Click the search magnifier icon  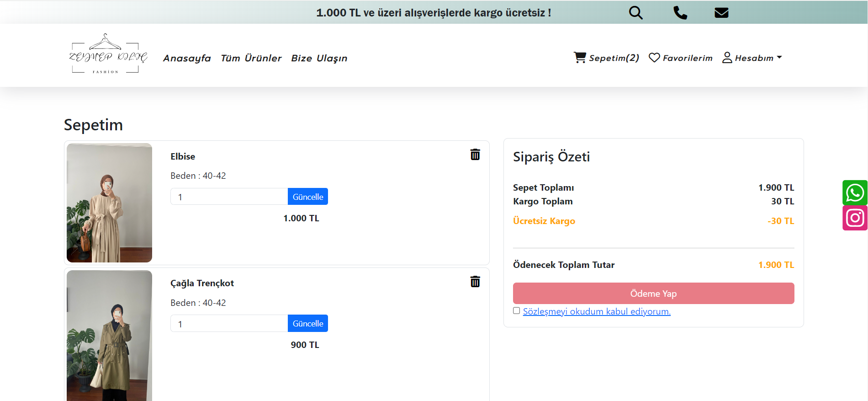coord(635,13)
